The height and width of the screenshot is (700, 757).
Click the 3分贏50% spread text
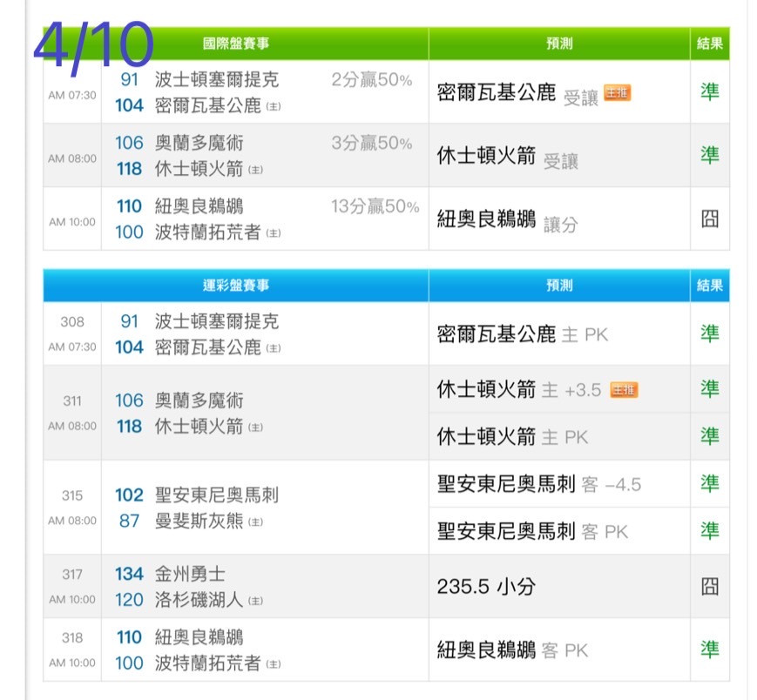[x=372, y=144]
